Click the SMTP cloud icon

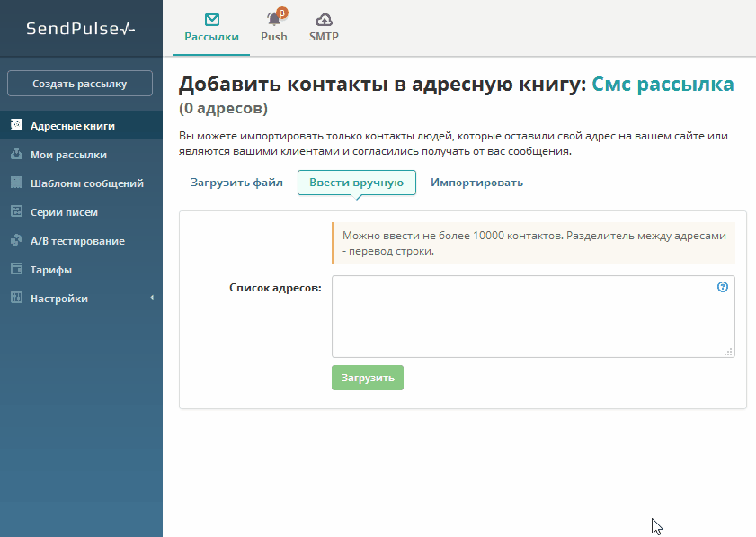pyautogui.click(x=324, y=19)
